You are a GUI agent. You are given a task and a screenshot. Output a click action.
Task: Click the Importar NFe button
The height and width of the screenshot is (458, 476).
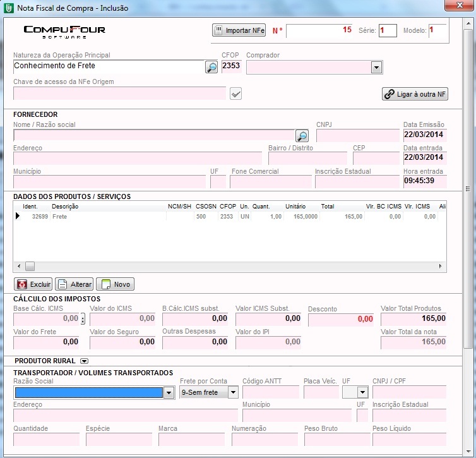[239, 30]
